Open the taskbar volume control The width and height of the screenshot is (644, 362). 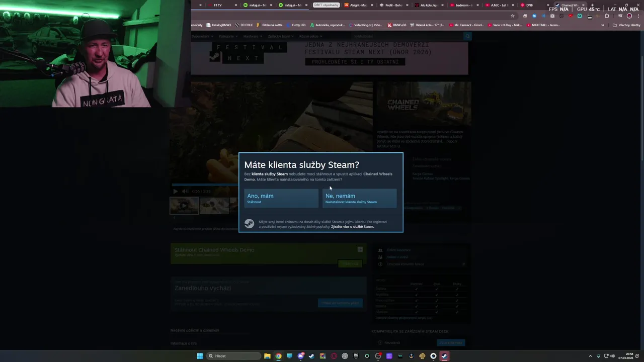click(x=612, y=356)
